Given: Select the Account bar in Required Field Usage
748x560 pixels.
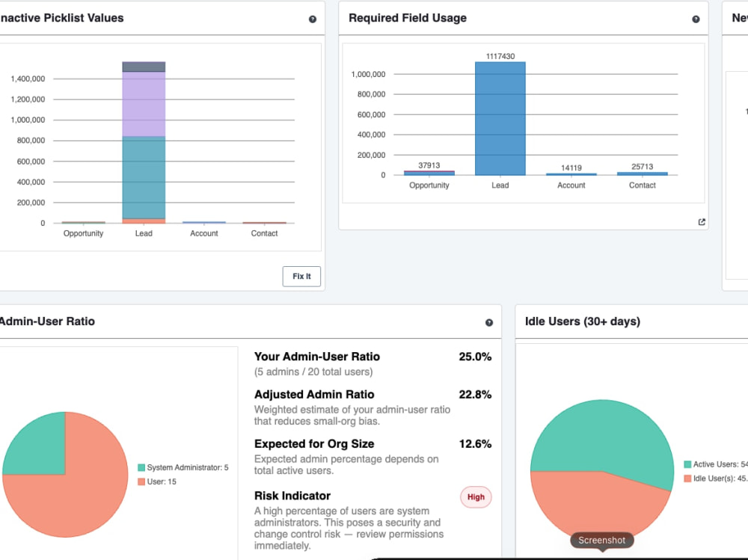Looking at the screenshot, I should [x=571, y=174].
